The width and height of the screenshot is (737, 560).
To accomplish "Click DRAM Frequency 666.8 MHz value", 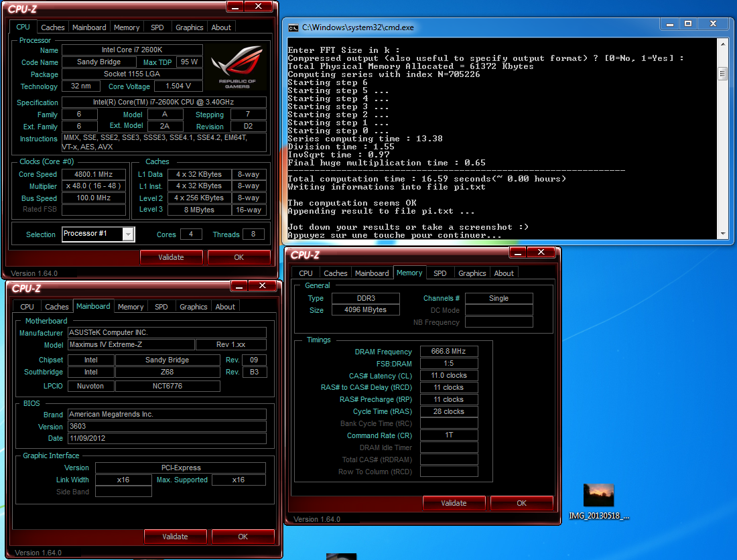I will (449, 352).
